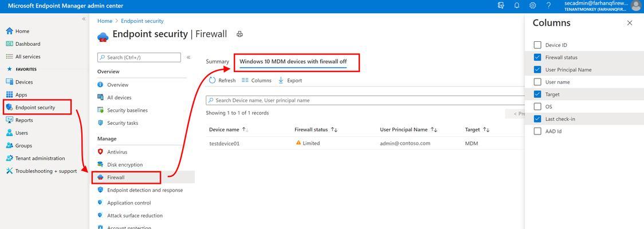Open the directory and subscription filter icon
The width and height of the screenshot is (644, 229).
pos(501,5)
